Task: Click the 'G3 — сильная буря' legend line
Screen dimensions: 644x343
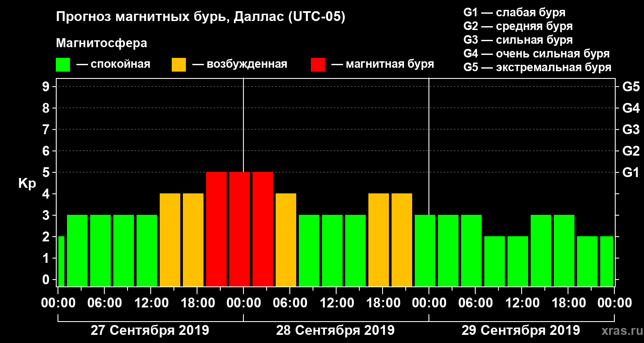Action: 518,39
